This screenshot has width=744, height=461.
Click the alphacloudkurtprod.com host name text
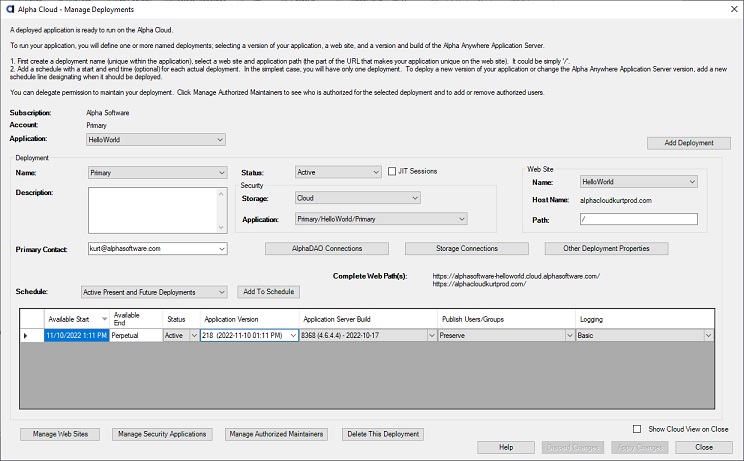point(615,200)
